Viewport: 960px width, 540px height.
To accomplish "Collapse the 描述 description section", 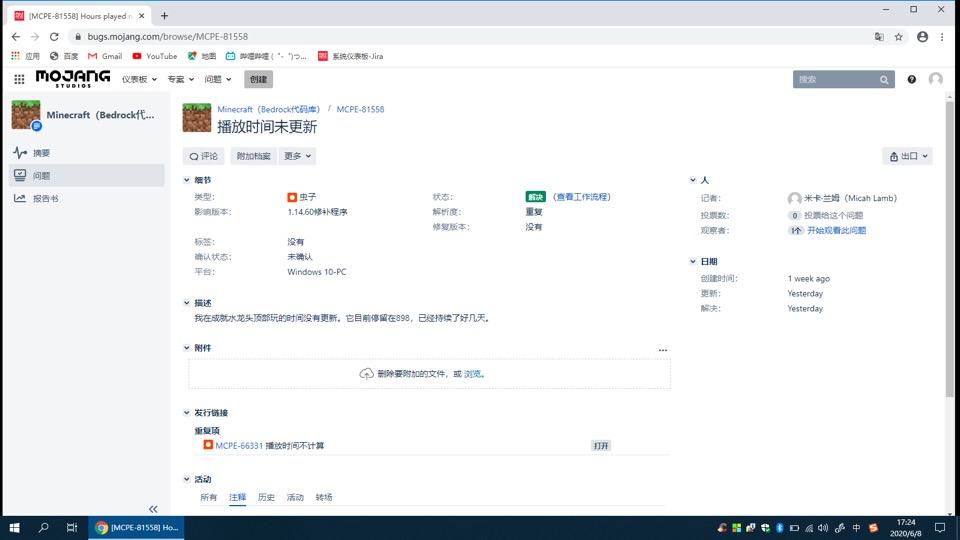I will (x=187, y=302).
